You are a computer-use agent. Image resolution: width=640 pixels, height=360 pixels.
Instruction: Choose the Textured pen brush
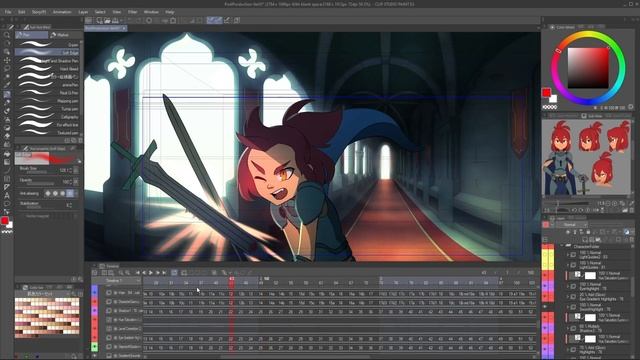48,133
